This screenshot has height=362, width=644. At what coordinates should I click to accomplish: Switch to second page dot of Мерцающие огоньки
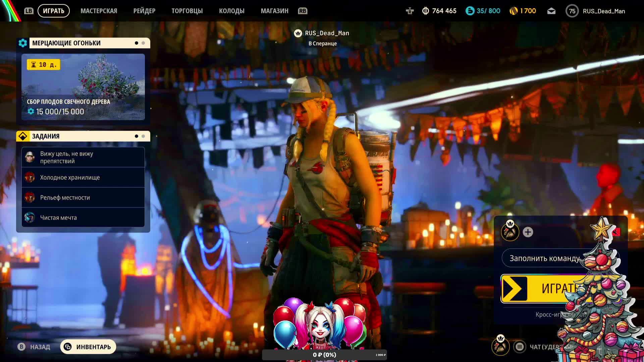pyautogui.click(x=143, y=43)
